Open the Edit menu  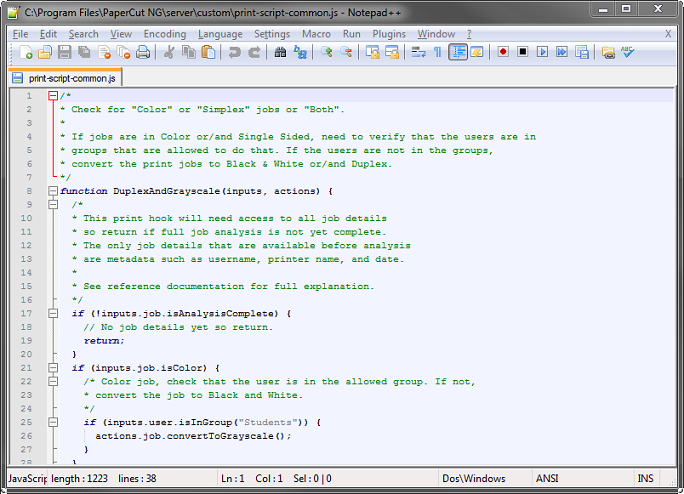48,34
